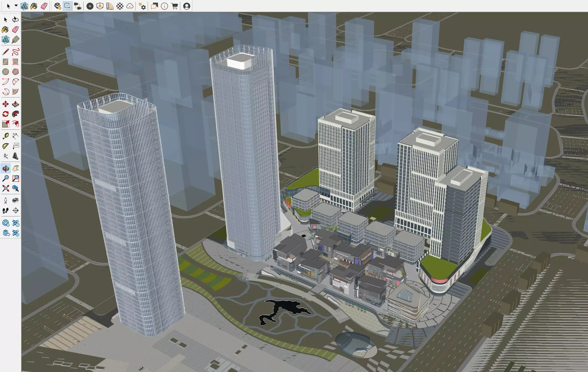
Task: Select the Arc tool
Action: click(x=6, y=82)
